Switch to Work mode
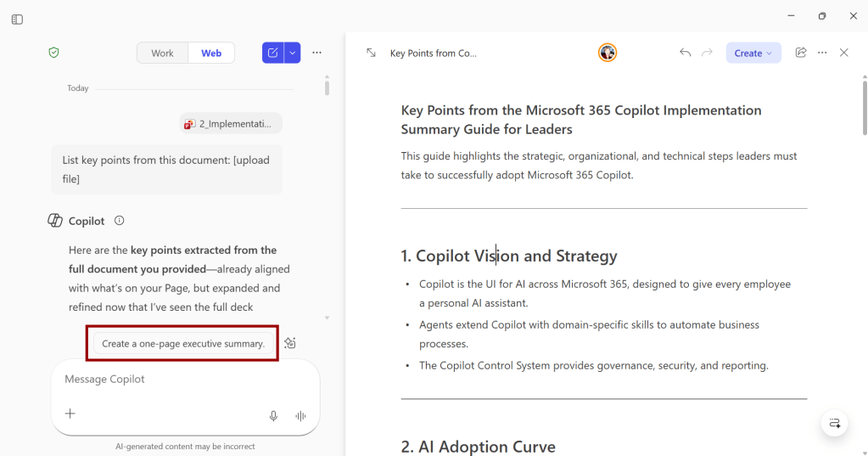Viewport: 868px width, 456px height. click(x=162, y=53)
